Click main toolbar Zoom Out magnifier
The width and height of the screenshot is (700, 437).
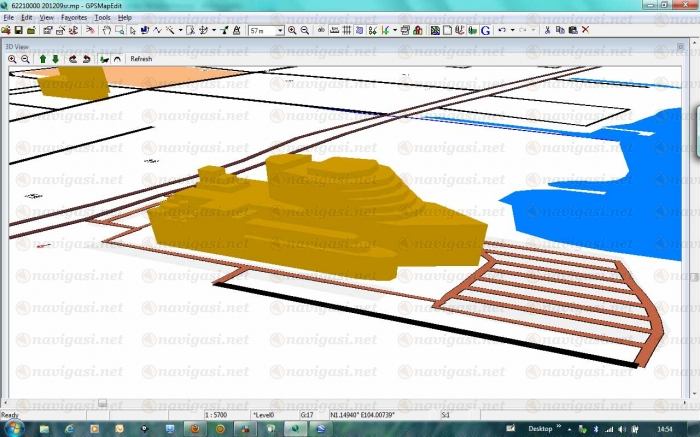[x=304, y=30]
